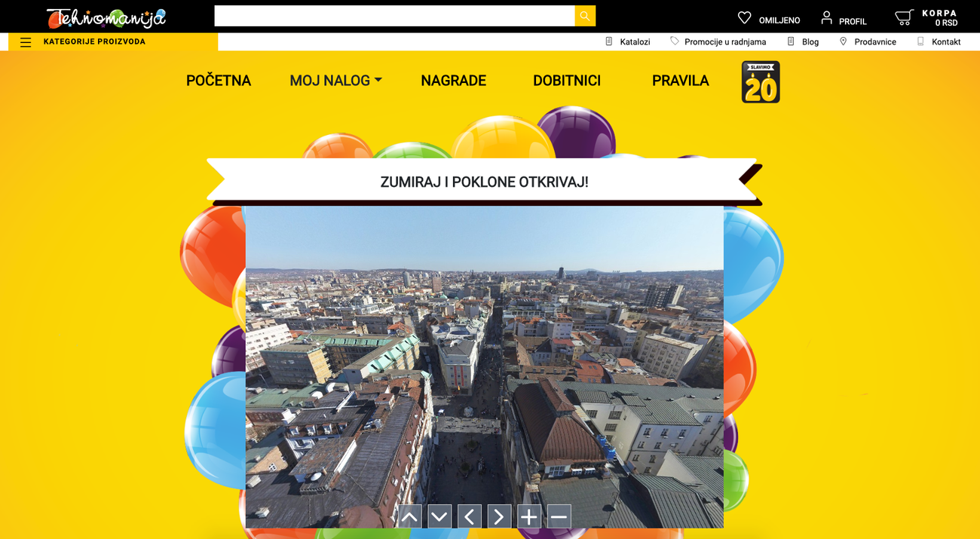Switch to the POČETNA page
The height and width of the screenshot is (539, 980).
[219, 80]
